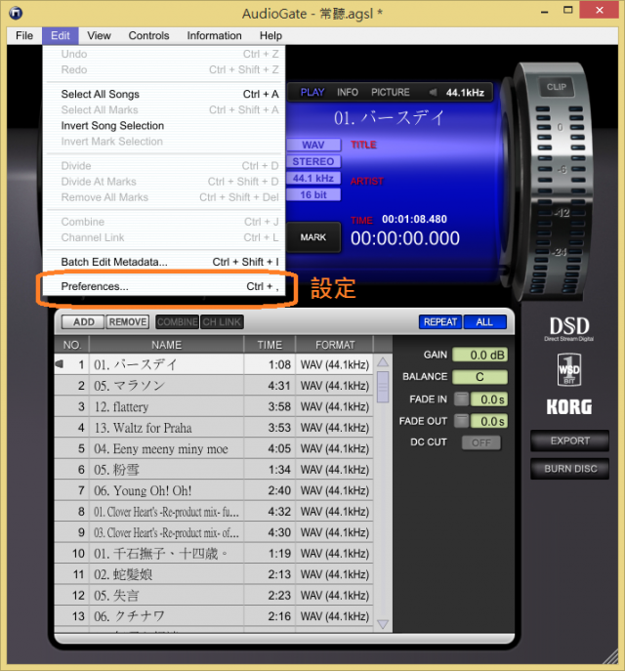The width and height of the screenshot is (625, 672).
Task: Select song 04. Eeny meeny miny moe
Action: 214,448
